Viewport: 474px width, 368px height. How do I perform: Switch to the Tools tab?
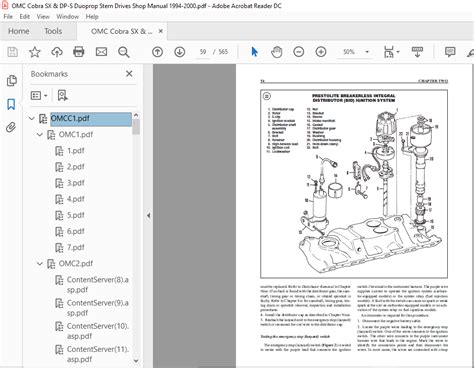53,31
